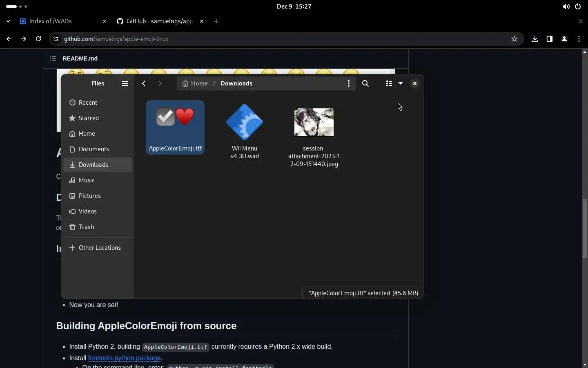Open Documents folder in sidebar

tap(98, 149)
